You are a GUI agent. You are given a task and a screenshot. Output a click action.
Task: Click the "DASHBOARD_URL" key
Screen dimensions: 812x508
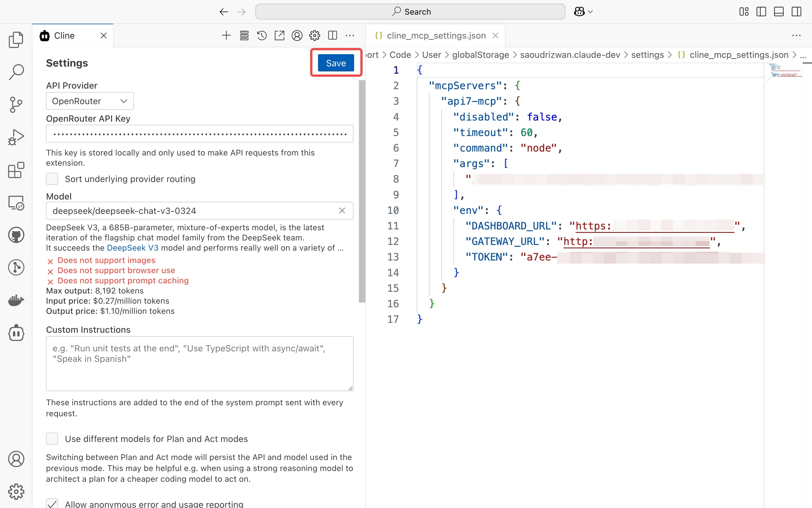coord(511,226)
